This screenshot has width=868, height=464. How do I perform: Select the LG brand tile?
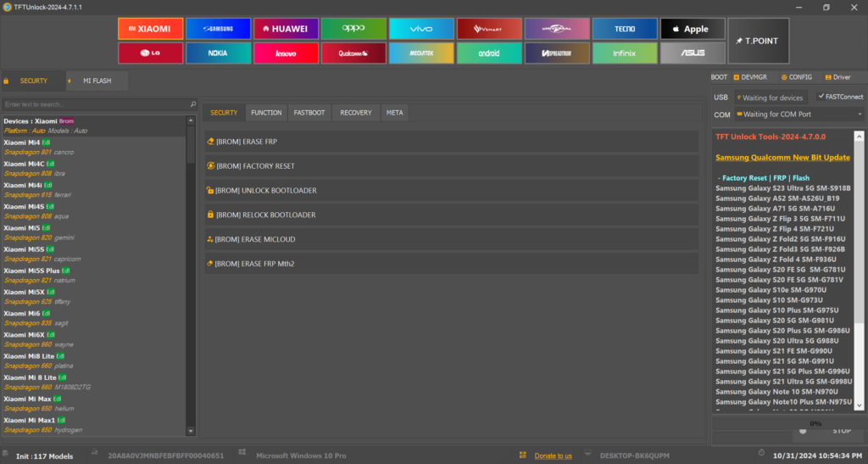click(151, 53)
